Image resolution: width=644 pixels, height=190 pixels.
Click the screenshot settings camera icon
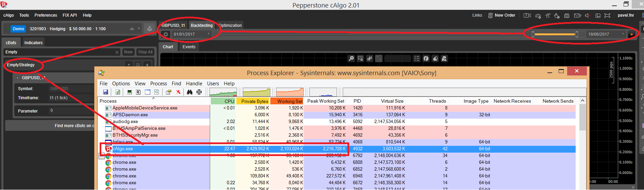click(538, 16)
